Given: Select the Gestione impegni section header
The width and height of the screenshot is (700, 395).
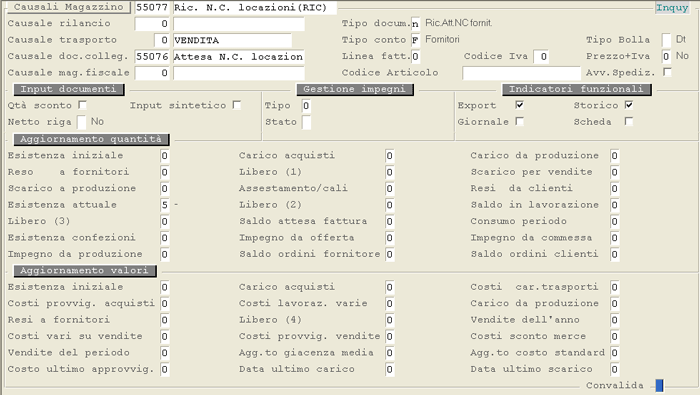Looking at the screenshot, I should 354,89.
